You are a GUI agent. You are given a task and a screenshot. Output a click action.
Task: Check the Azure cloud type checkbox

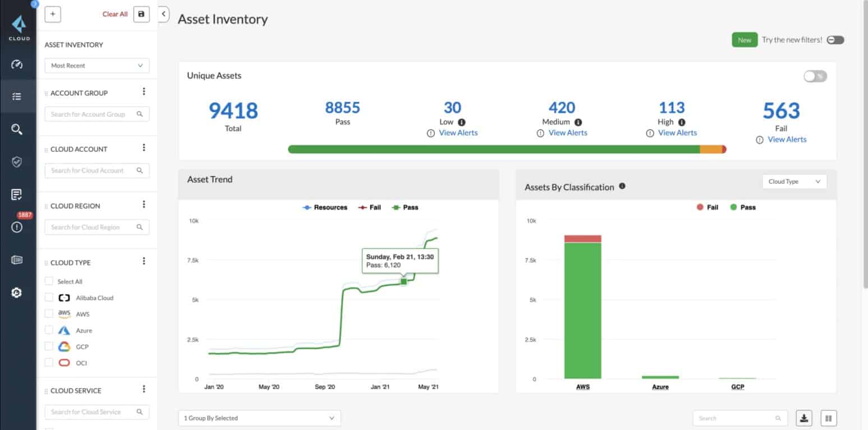point(49,330)
